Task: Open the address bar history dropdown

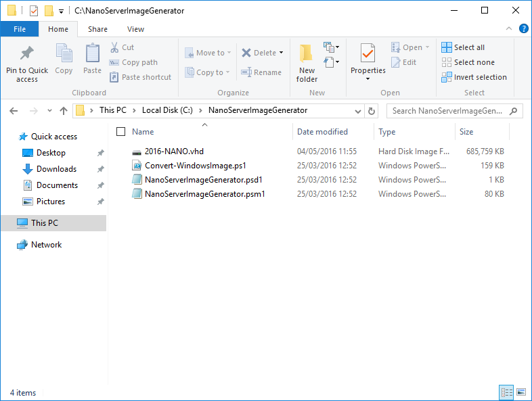Action: (357, 111)
